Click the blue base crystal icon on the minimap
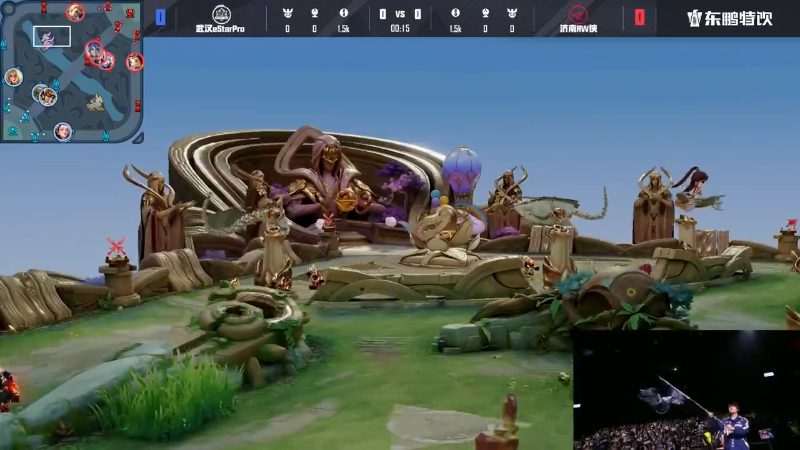800x450 pixels. coord(13,131)
